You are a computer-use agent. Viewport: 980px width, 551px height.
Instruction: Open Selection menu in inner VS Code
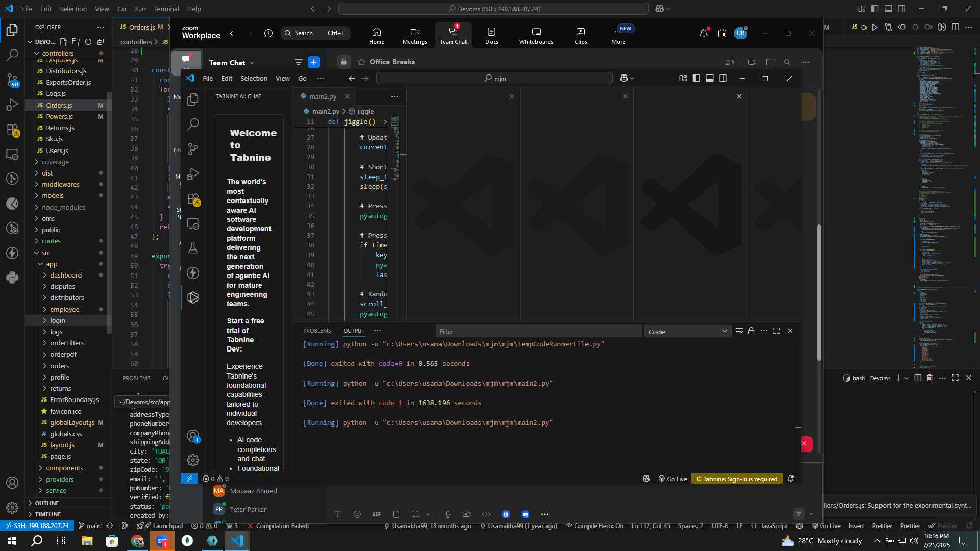coord(254,78)
